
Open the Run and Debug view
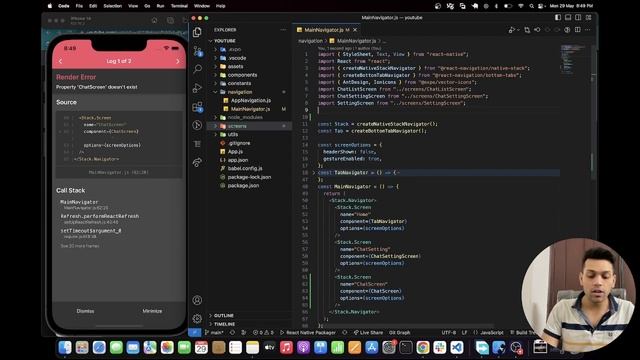(197, 88)
